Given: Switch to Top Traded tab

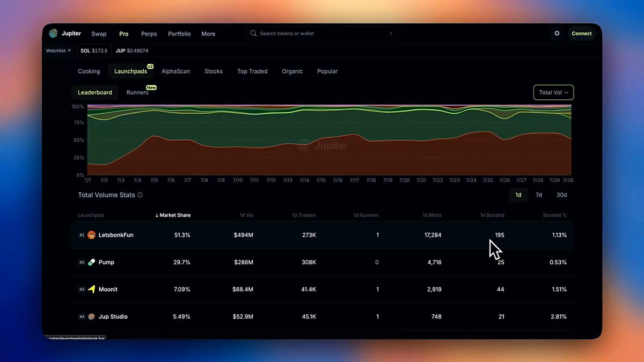Looking at the screenshot, I should click(252, 71).
